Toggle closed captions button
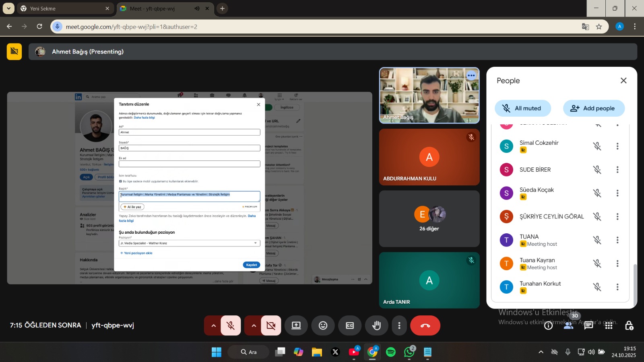The height and width of the screenshot is (362, 644). [350, 326]
